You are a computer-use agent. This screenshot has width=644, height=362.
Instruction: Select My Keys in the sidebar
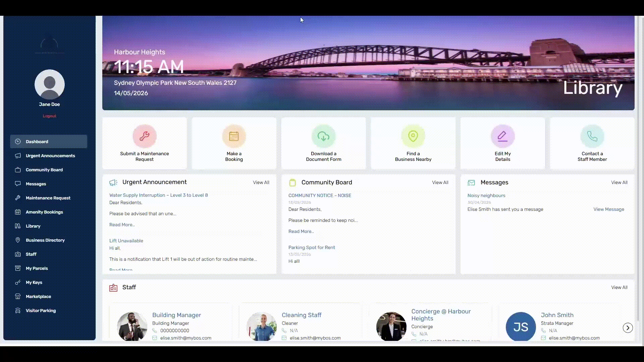tap(49, 282)
